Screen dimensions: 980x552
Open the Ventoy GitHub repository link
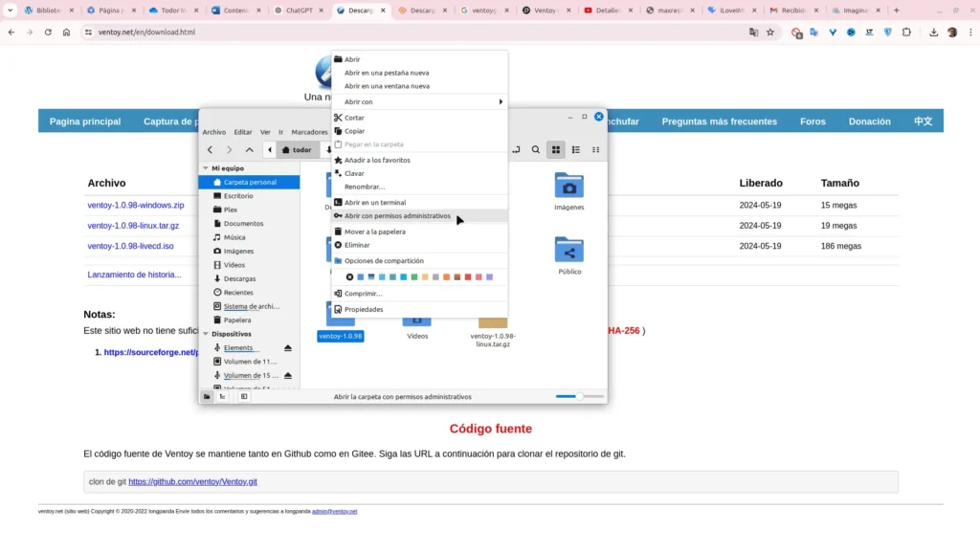192,481
